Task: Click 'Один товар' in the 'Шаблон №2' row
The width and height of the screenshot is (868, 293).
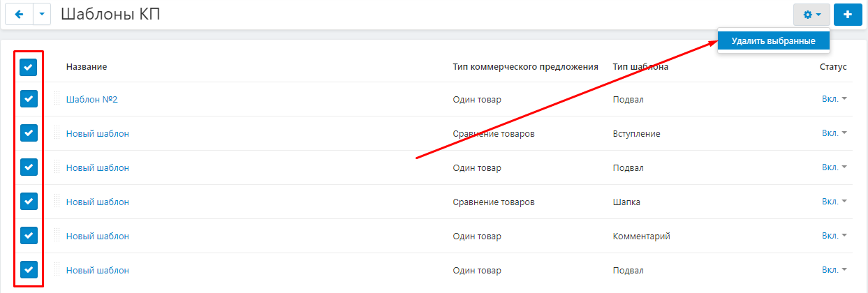Action: (x=477, y=99)
